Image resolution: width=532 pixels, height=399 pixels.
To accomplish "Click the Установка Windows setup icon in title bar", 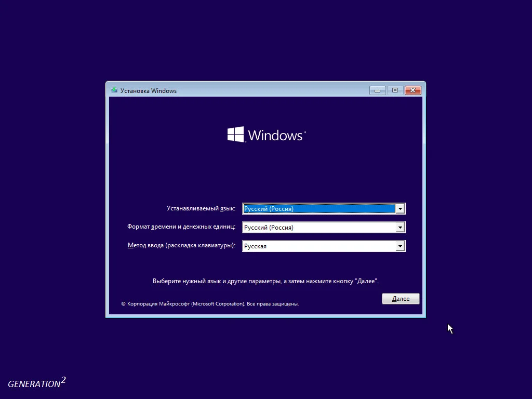I will click(114, 90).
